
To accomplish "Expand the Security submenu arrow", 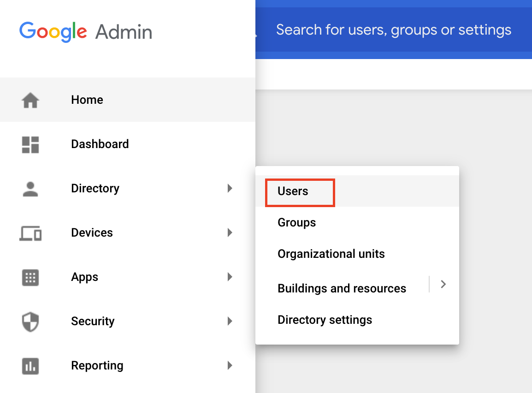I will click(230, 321).
